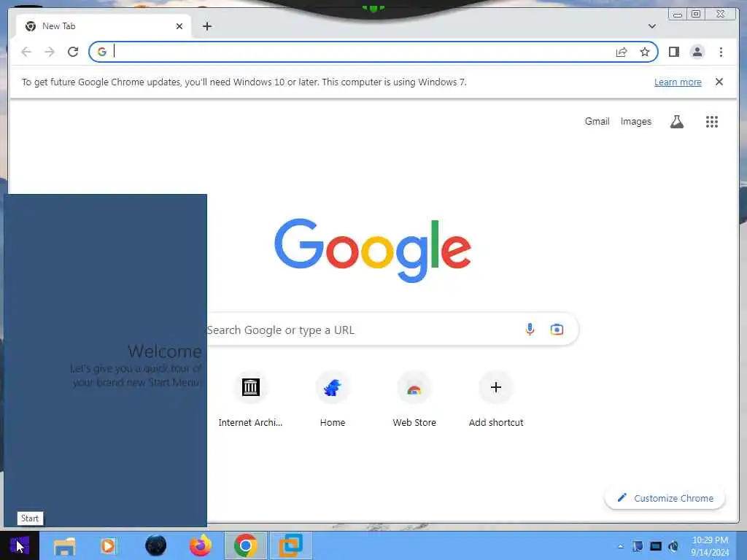Select the New Tab tab
The height and width of the screenshot is (560, 747).
[104, 26]
